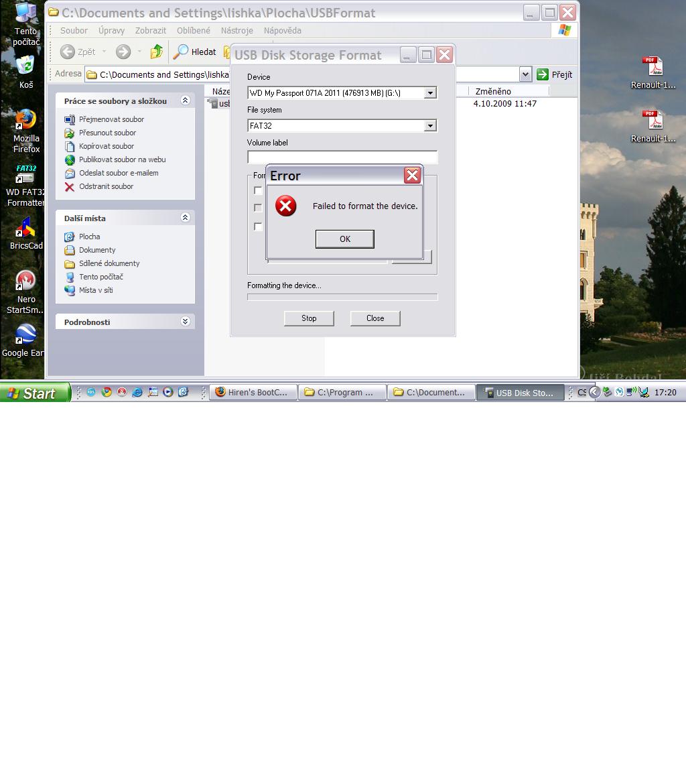Click the Stop button
The height and width of the screenshot is (784, 686).
coord(309,318)
